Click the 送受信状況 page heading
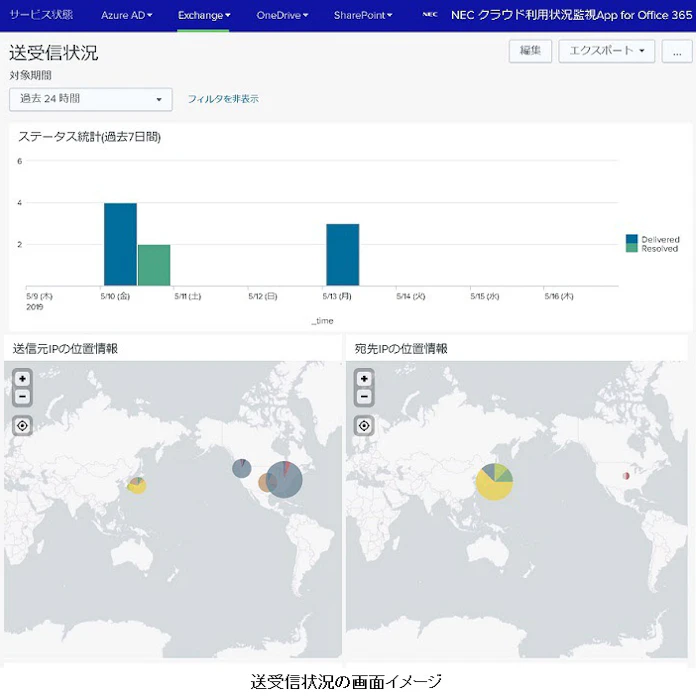 point(53,53)
